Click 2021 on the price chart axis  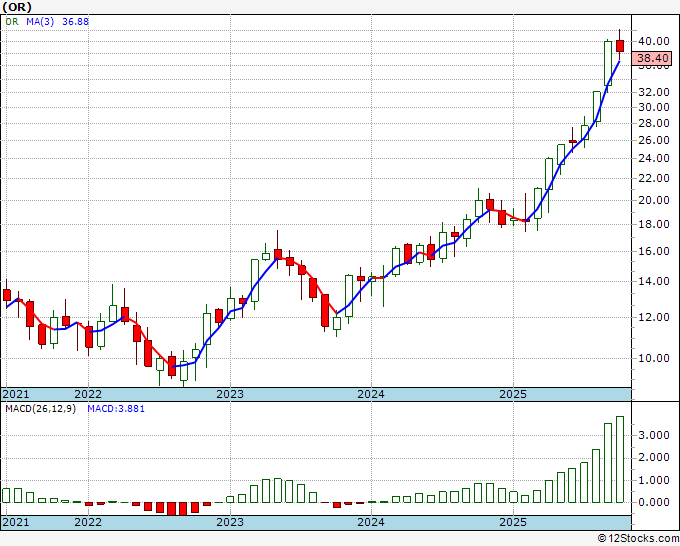[16, 394]
